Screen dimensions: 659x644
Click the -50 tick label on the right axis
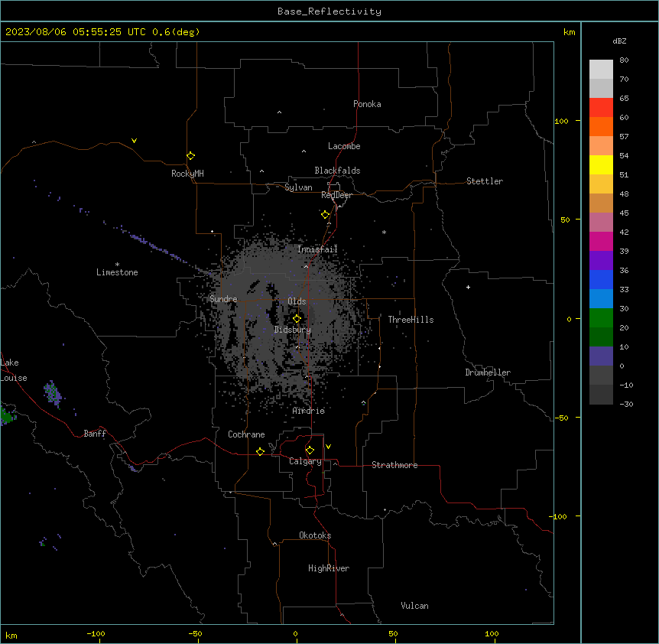pyautogui.click(x=561, y=418)
